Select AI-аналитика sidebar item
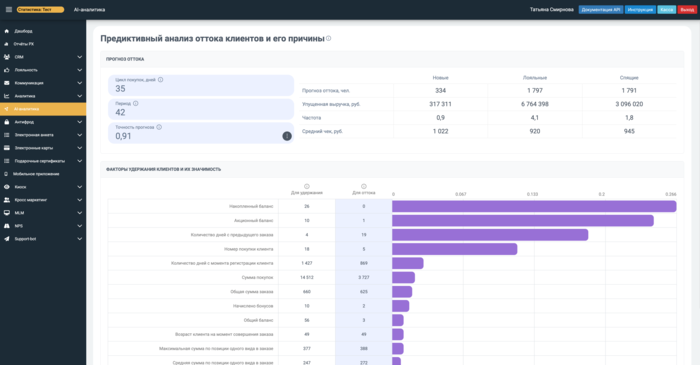 (x=43, y=109)
